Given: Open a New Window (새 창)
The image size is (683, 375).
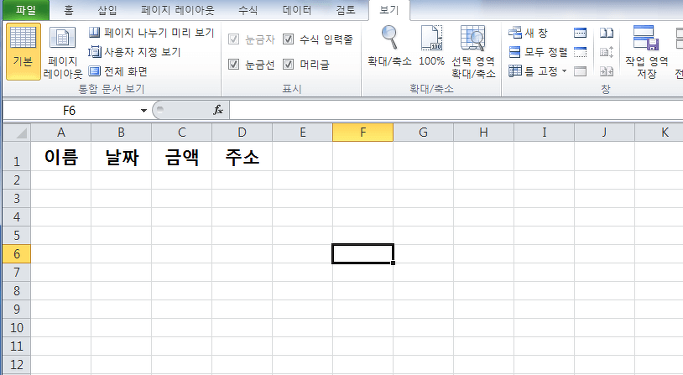Looking at the screenshot, I should pyautogui.click(x=528, y=33).
